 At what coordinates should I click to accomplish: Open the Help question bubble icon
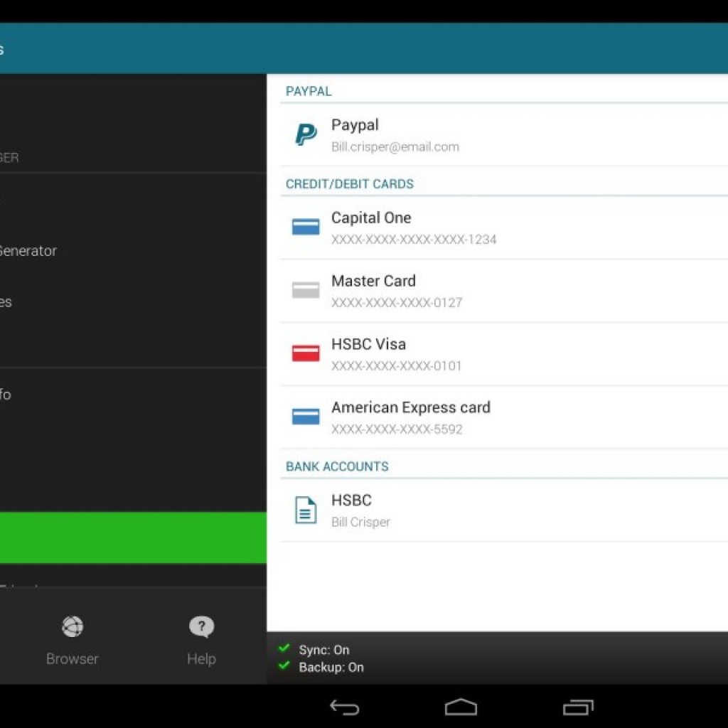coord(201,627)
